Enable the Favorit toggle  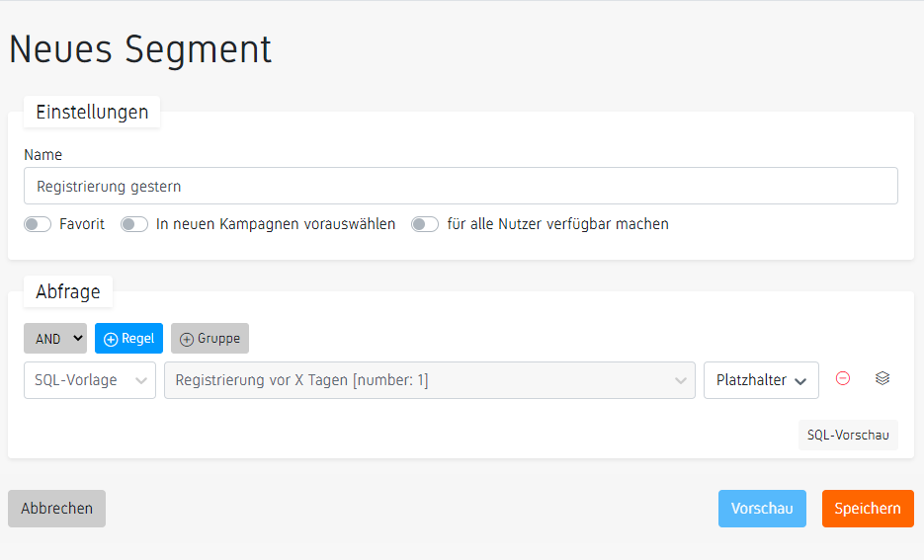pyautogui.click(x=38, y=224)
